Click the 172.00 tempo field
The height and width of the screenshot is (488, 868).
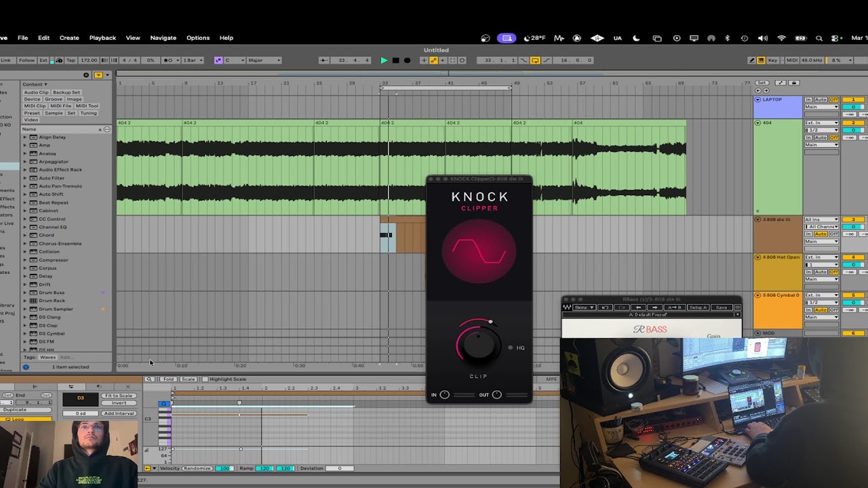click(89, 60)
